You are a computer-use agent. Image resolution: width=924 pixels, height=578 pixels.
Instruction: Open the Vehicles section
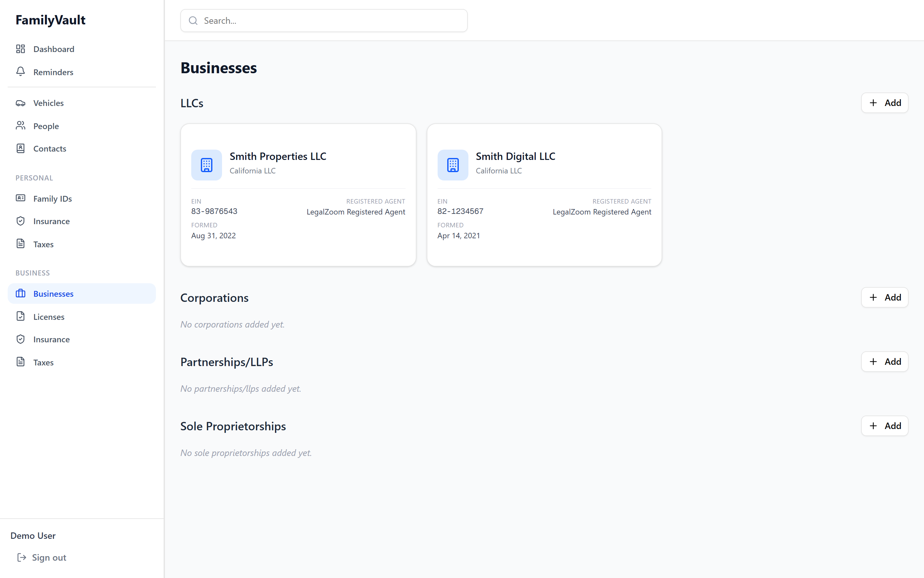[82, 103]
